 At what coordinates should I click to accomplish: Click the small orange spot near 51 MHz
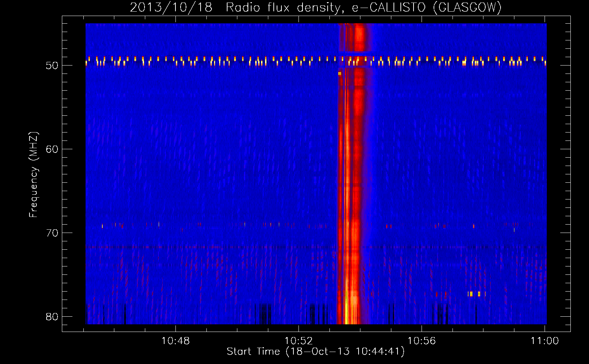340,74
